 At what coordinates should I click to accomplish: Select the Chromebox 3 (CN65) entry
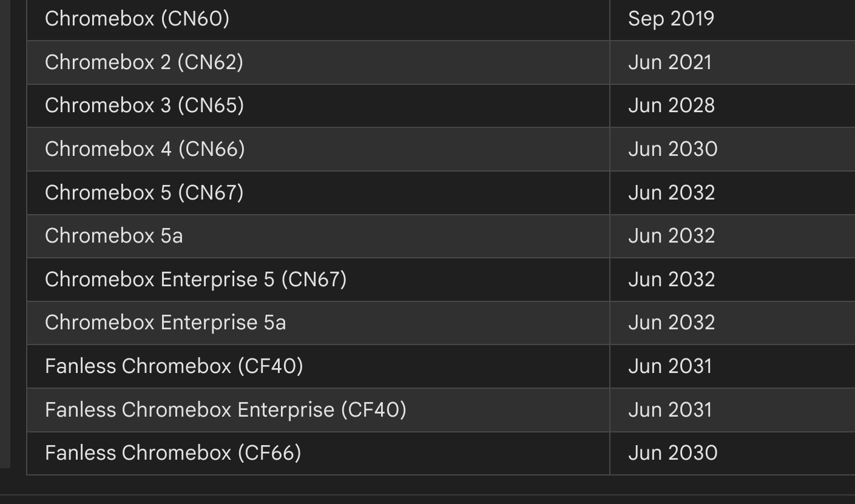(144, 106)
